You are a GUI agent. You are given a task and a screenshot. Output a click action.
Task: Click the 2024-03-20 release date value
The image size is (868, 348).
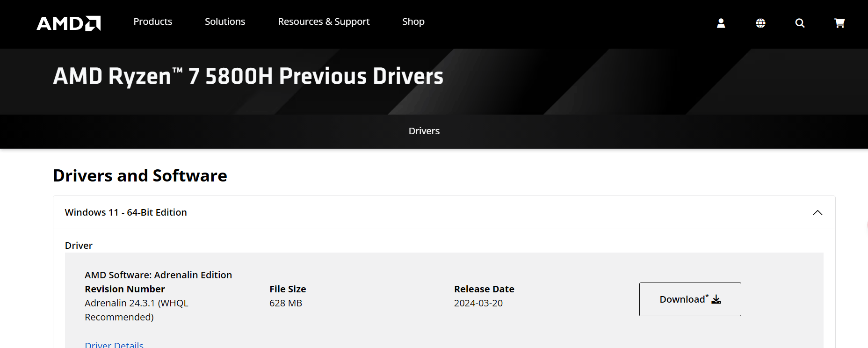(x=478, y=303)
